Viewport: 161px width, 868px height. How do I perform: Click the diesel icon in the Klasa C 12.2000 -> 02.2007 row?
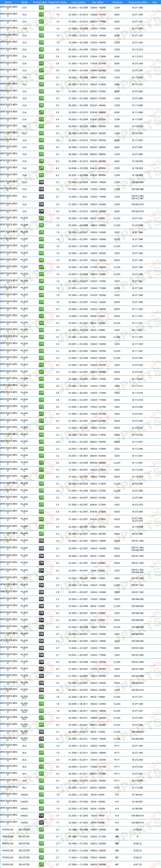(x=41, y=648)
